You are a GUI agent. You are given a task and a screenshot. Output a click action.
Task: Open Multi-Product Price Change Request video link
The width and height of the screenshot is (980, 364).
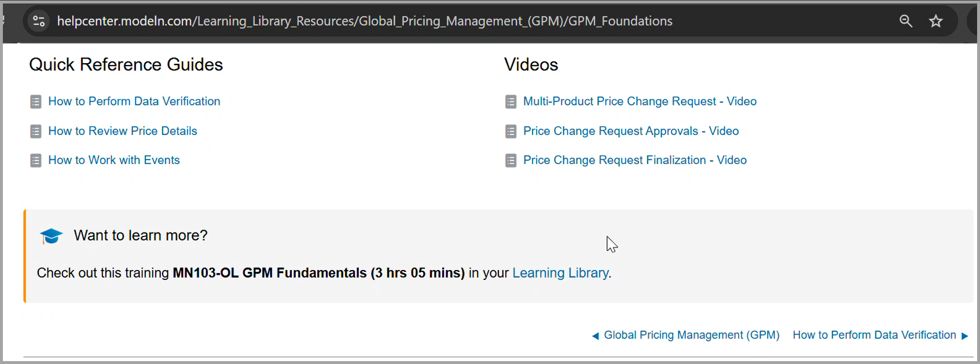639,101
